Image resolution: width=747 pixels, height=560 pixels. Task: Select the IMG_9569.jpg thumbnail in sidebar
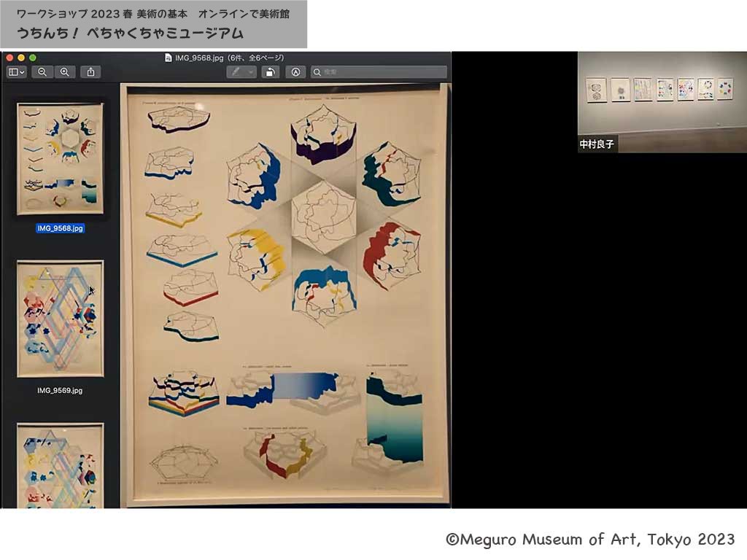tap(60, 319)
